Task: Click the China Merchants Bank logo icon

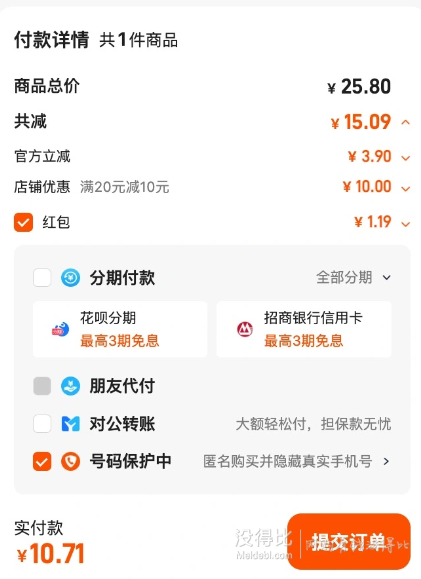Action: (244, 329)
